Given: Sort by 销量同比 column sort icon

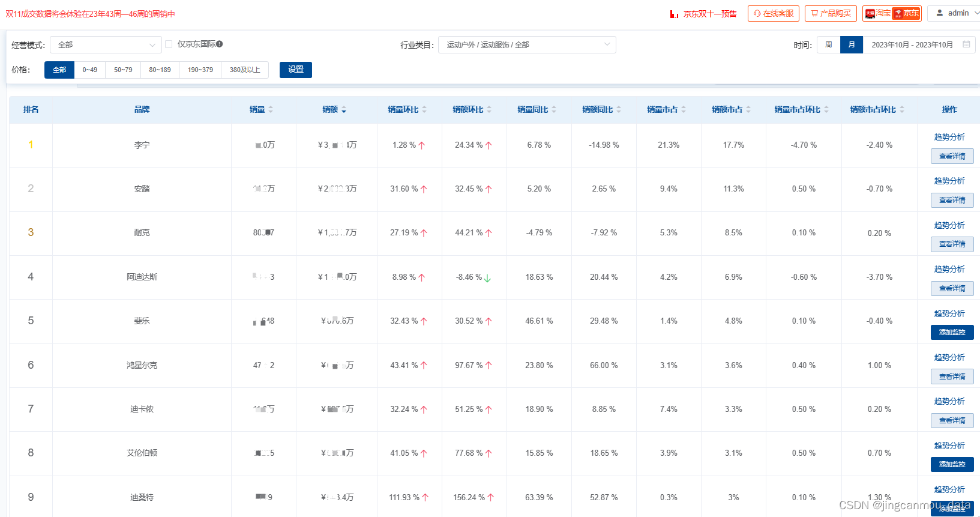Looking at the screenshot, I should click(x=554, y=109).
